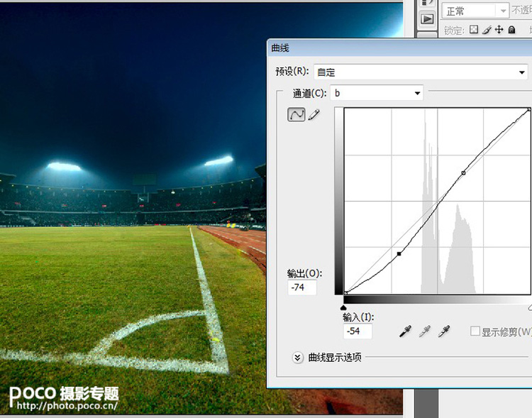Select the pencil draw-curve tool
Viewport: 532px width, 418px height.
[314, 115]
